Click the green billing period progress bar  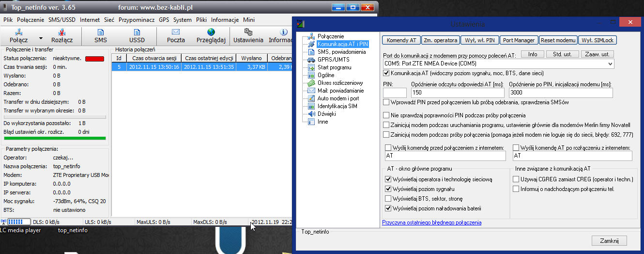(54, 138)
